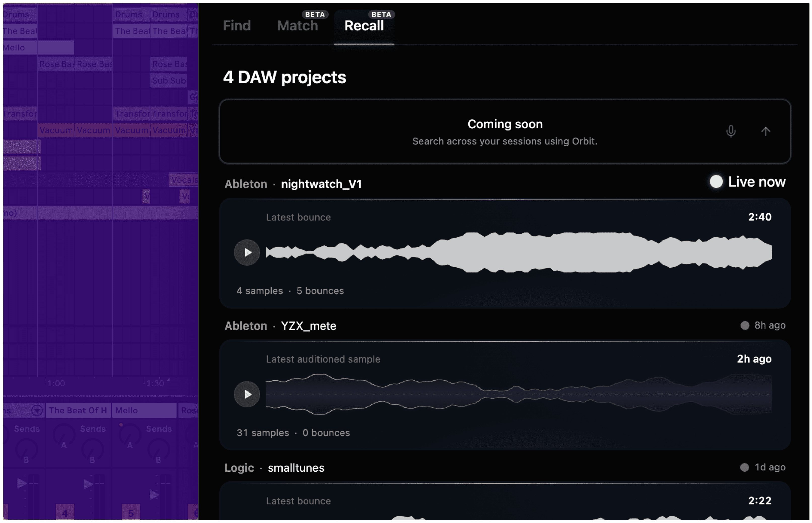Screen dimensions: 812x523
Task: Open the smalltunes Logic project title
Action: (296, 468)
